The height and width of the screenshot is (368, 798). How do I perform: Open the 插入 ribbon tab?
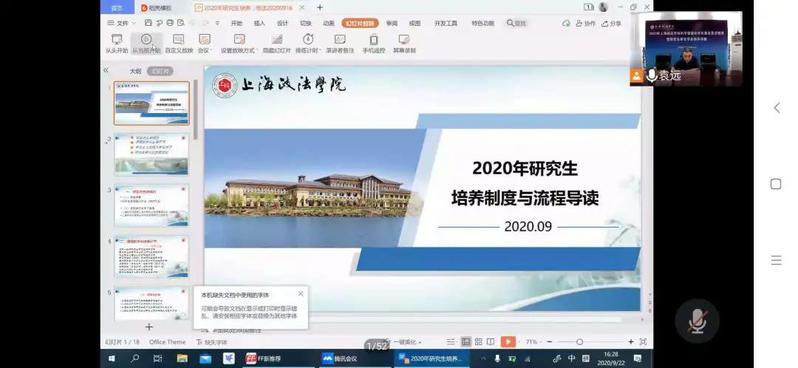(260, 23)
